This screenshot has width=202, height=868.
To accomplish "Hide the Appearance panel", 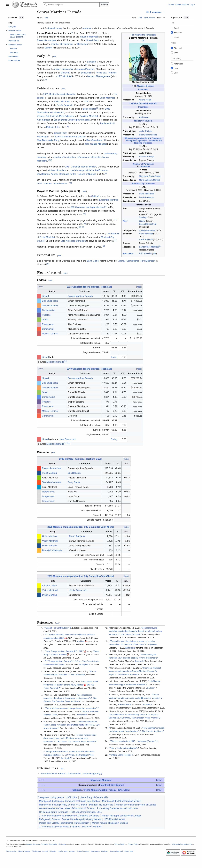I will (x=186, y=18).
